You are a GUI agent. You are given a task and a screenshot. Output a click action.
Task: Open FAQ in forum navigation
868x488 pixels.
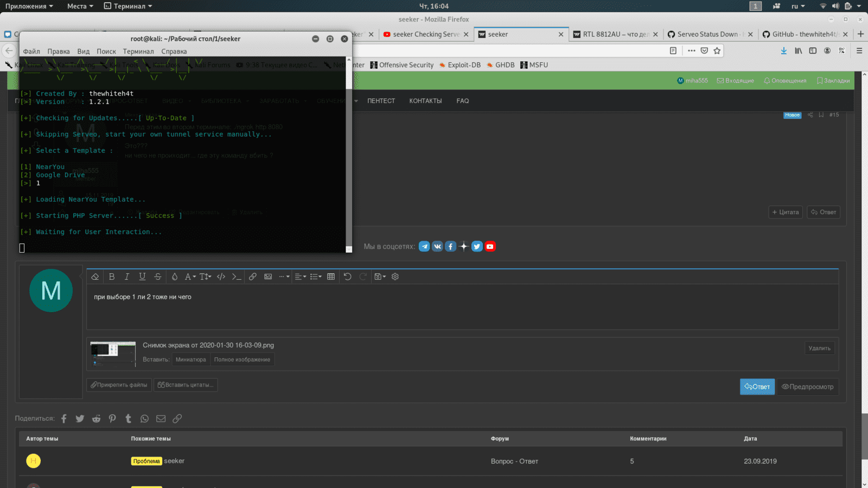[463, 101]
